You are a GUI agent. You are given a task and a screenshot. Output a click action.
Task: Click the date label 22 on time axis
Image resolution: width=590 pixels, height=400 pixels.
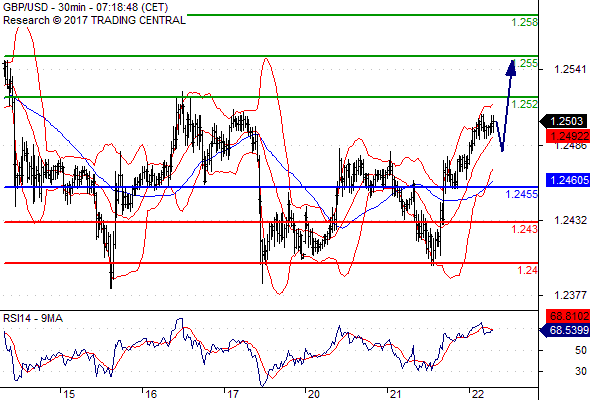[477, 394]
